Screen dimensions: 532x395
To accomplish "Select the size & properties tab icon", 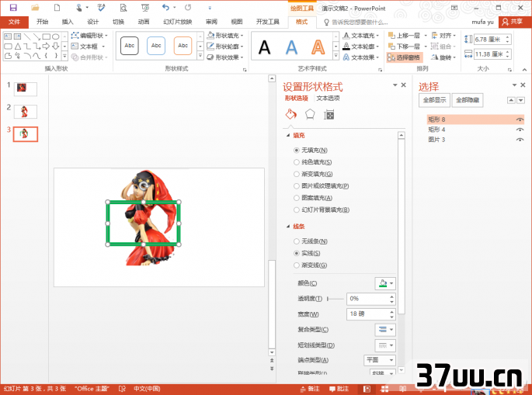I will pos(329,115).
